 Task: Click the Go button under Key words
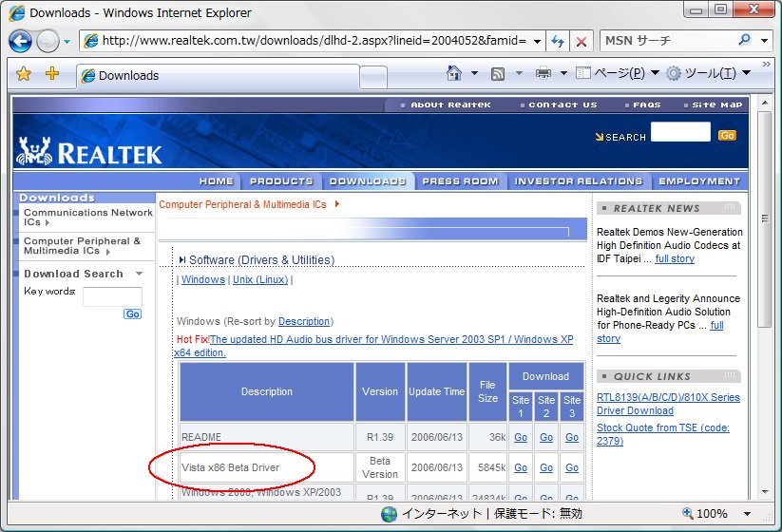tap(132, 314)
